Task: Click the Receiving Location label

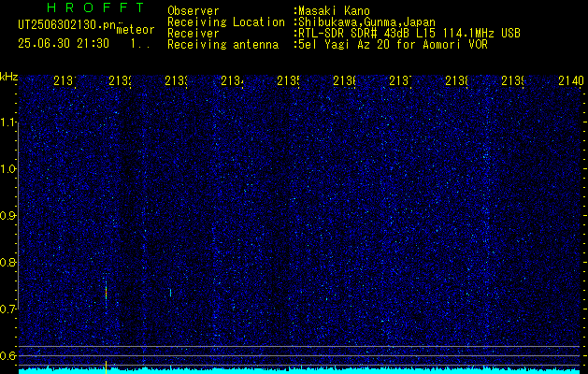Action: pos(226,22)
